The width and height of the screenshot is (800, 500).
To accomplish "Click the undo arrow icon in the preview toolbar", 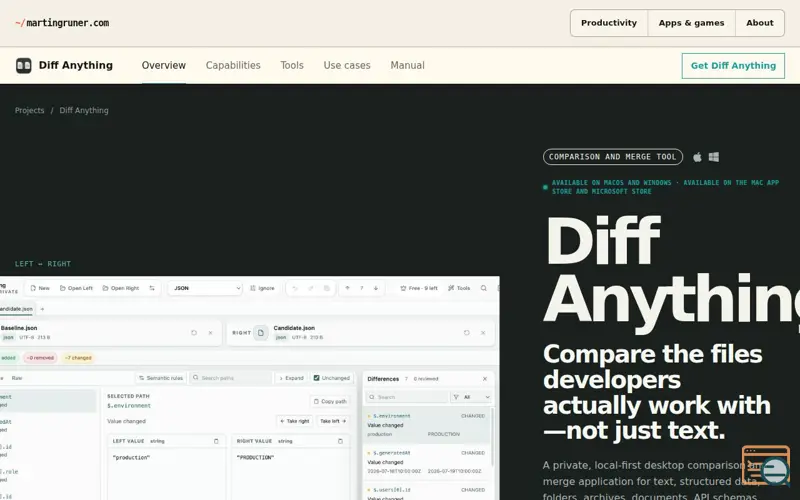I will 295,288.
